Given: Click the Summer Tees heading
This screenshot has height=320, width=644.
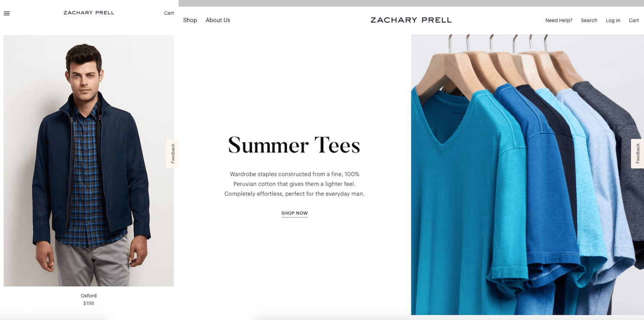Looking at the screenshot, I should (x=294, y=145).
